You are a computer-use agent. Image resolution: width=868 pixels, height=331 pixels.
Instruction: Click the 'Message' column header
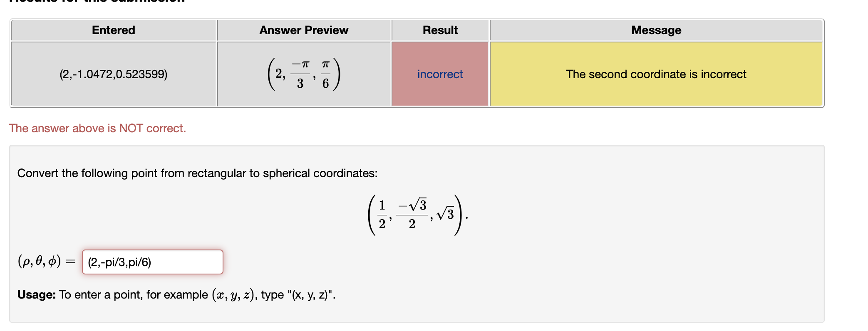(656, 30)
